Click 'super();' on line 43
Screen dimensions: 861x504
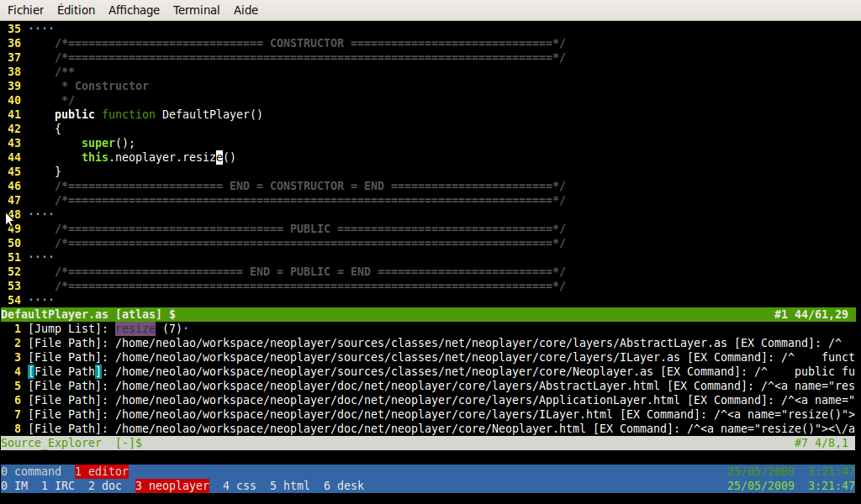[108, 143]
